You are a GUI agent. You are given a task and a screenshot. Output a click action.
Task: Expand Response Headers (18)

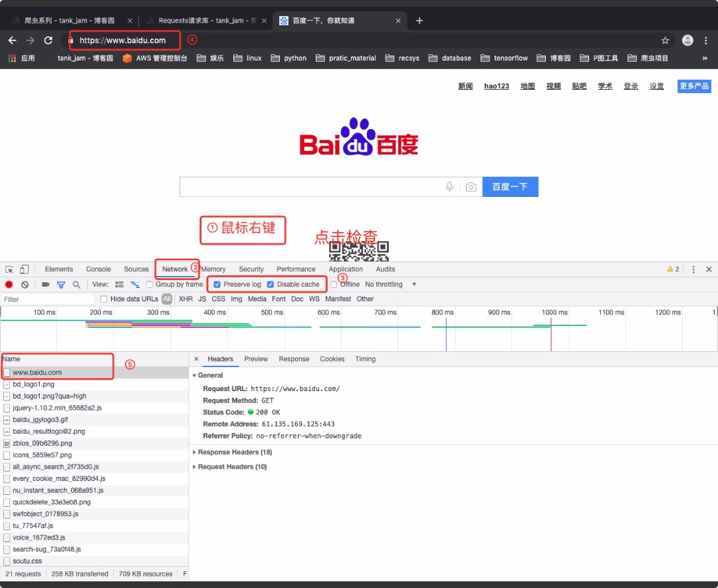click(x=233, y=452)
